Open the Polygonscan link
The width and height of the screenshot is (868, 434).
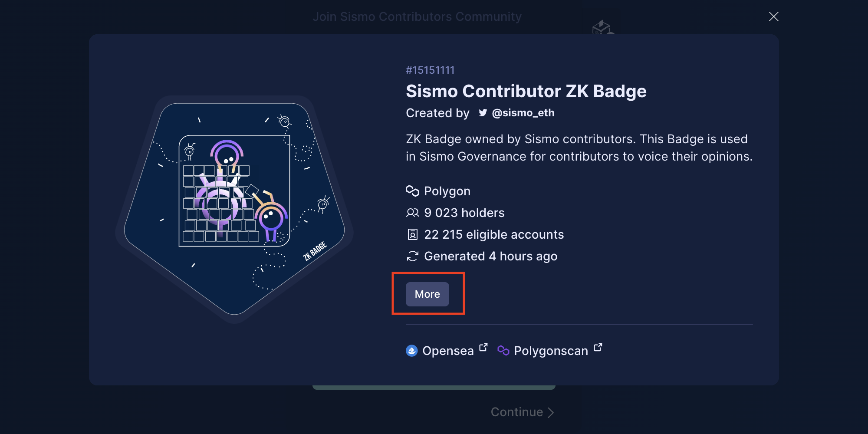[550, 350]
